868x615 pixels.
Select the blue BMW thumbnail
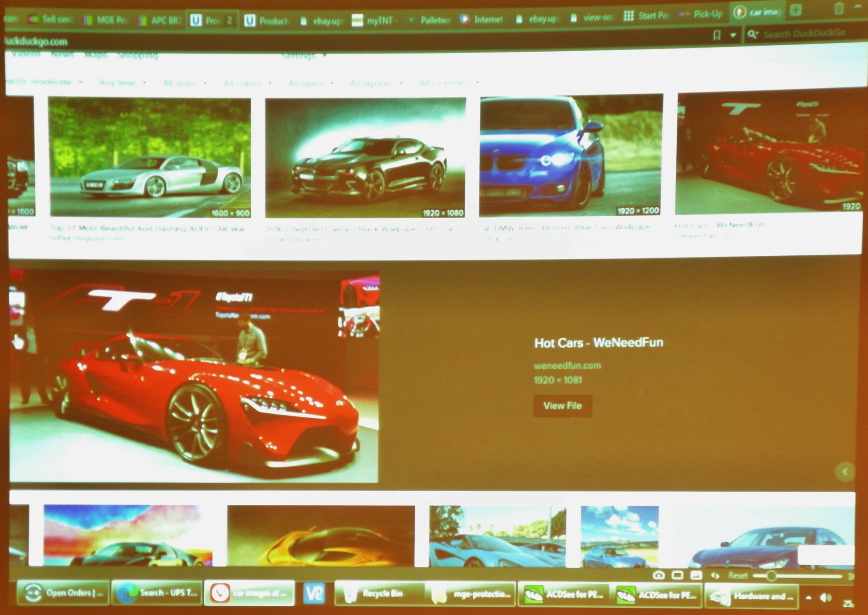pyautogui.click(x=571, y=155)
